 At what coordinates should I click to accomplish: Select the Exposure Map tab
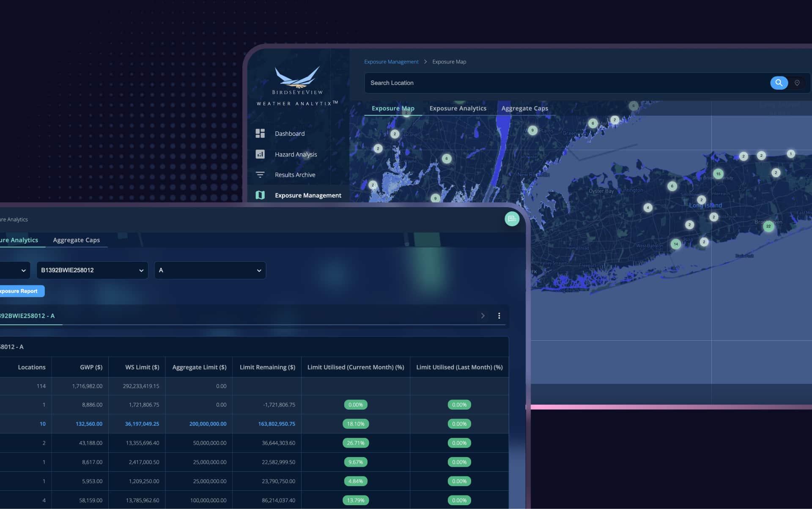[392, 108]
